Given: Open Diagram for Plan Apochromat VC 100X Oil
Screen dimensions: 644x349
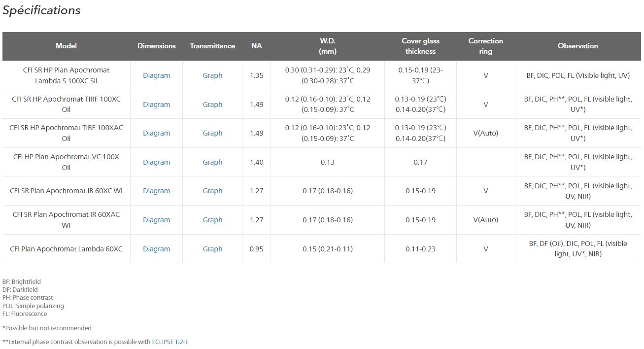Looking at the screenshot, I should point(156,162).
